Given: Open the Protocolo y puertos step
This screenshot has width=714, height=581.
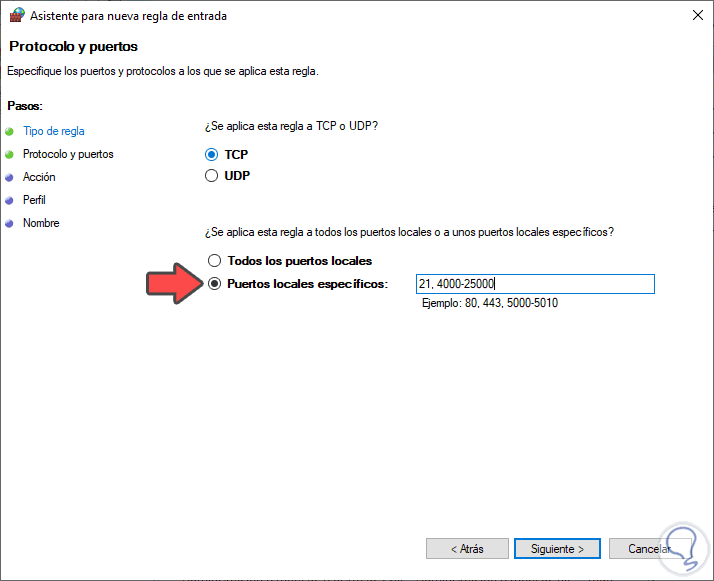Looking at the screenshot, I should pyautogui.click(x=68, y=154).
